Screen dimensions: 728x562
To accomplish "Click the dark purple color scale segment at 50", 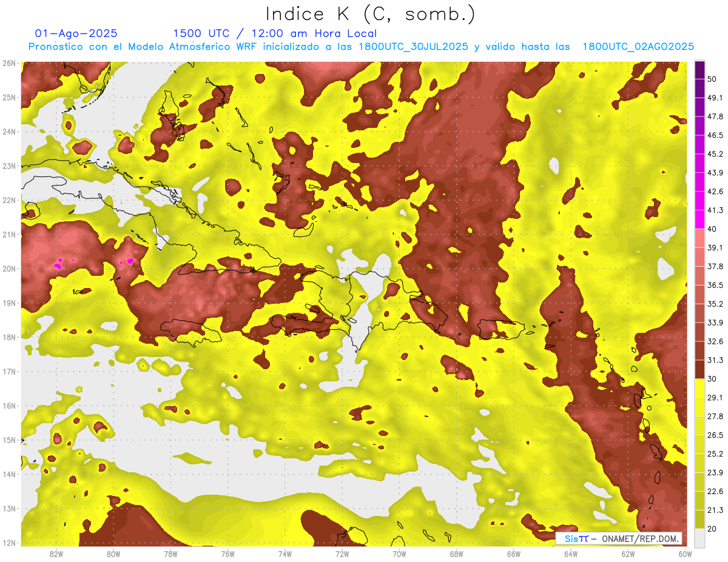I will click(699, 70).
